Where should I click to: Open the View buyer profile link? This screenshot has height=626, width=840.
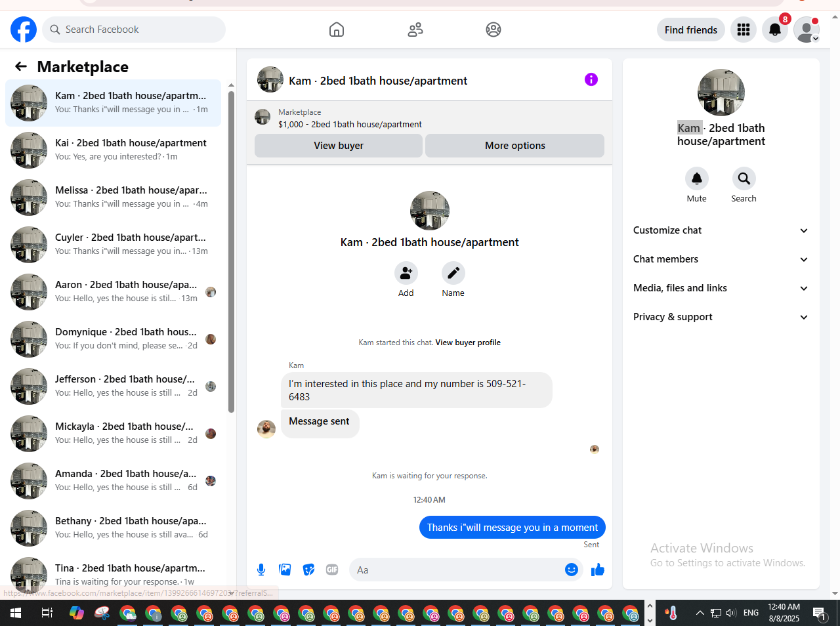point(468,343)
